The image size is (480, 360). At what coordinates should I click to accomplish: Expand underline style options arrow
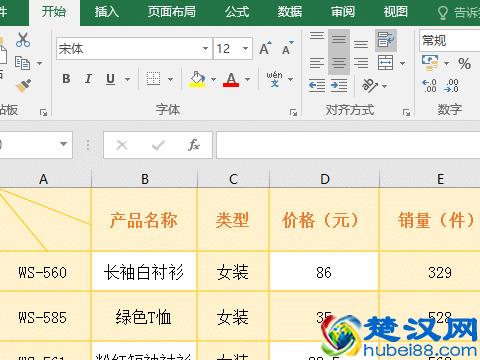pyautogui.click(x=127, y=79)
